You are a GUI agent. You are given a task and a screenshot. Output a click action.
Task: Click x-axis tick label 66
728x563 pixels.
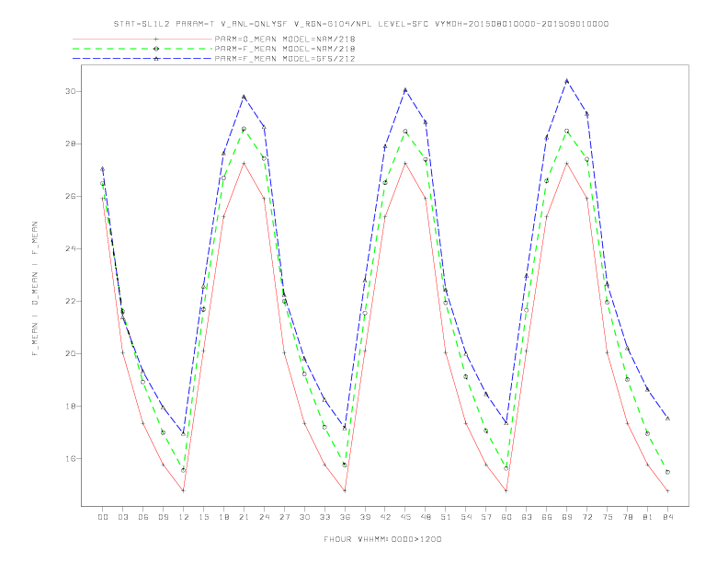click(x=547, y=517)
